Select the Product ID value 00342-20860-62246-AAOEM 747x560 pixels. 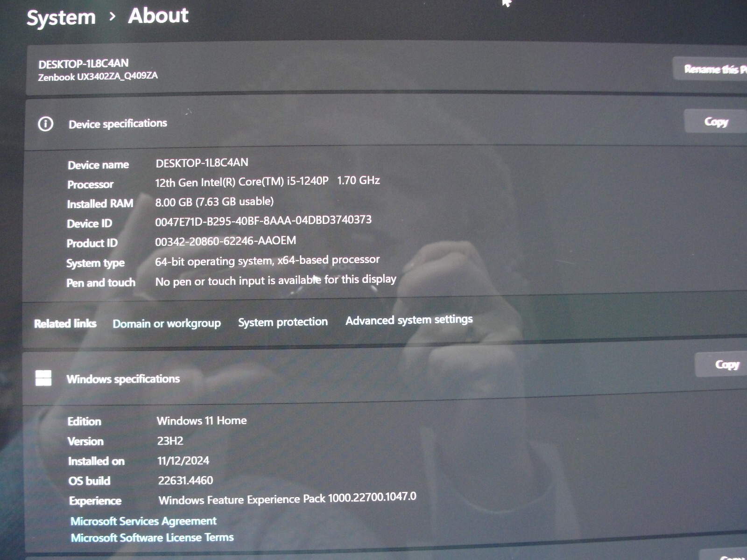click(226, 241)
